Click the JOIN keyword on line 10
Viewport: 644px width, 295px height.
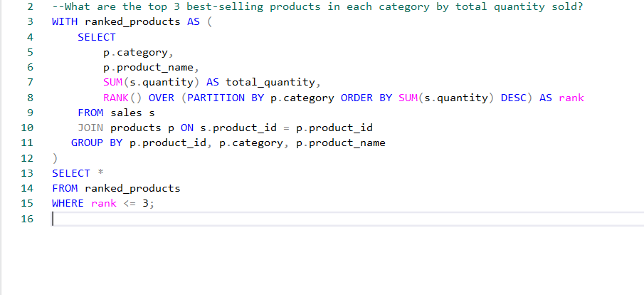(90, 128)
